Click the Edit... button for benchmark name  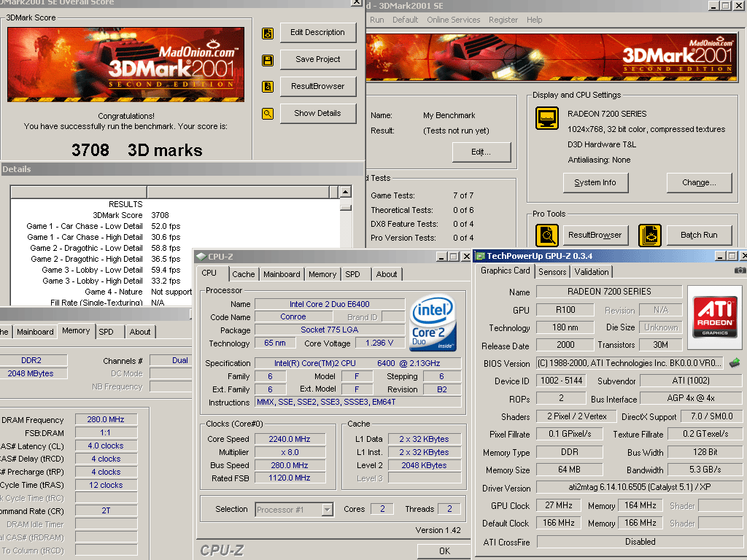[x=481, y=152]
